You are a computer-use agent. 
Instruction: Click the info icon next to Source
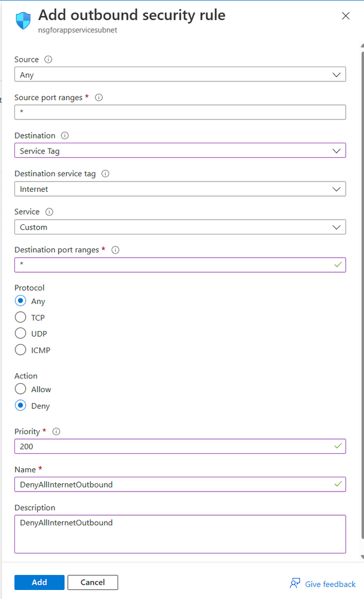[49, 59]
